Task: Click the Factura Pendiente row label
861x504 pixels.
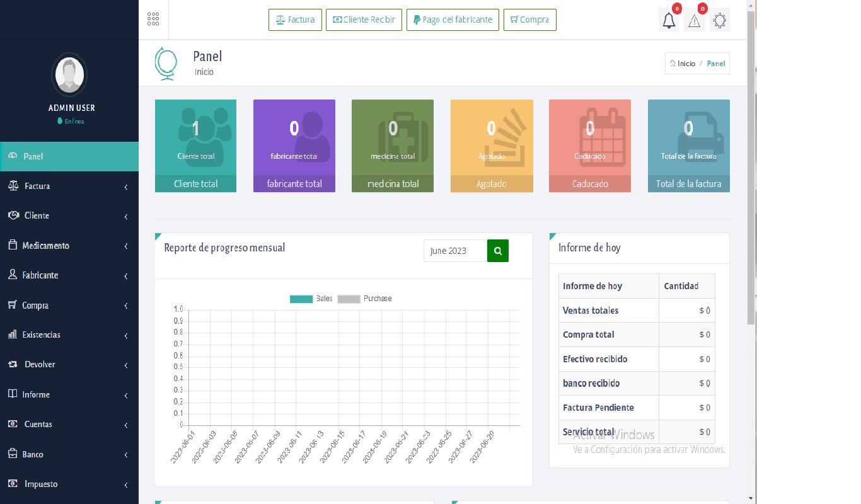Action: 598,408
